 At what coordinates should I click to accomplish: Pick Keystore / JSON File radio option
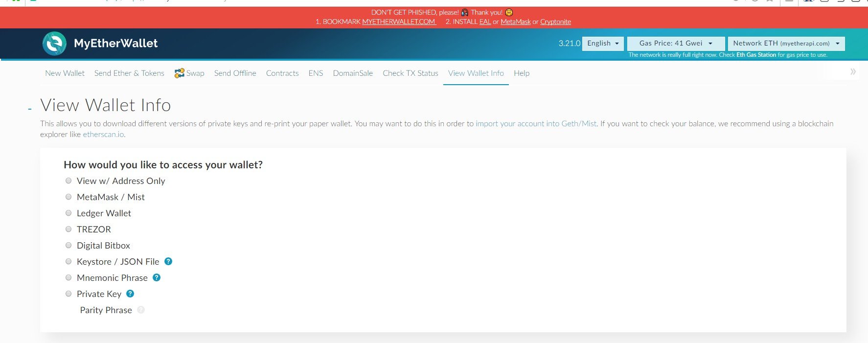point(69,261)
